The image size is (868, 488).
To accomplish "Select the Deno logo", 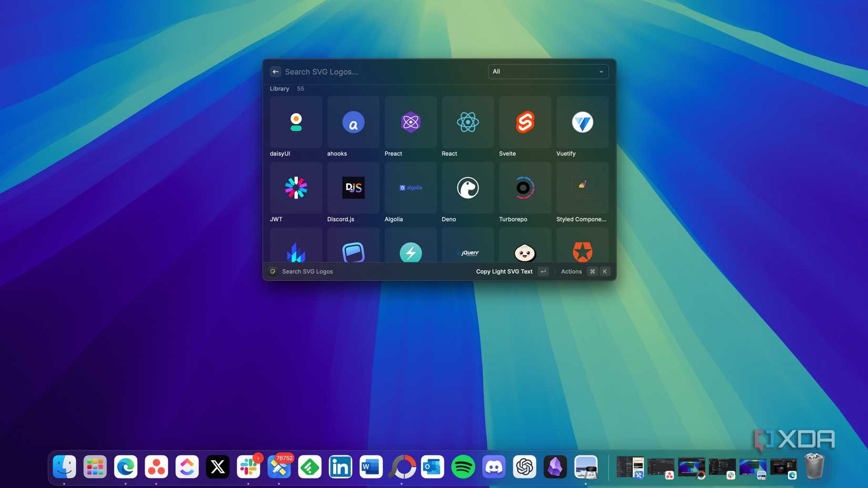I will pos(467,188).
